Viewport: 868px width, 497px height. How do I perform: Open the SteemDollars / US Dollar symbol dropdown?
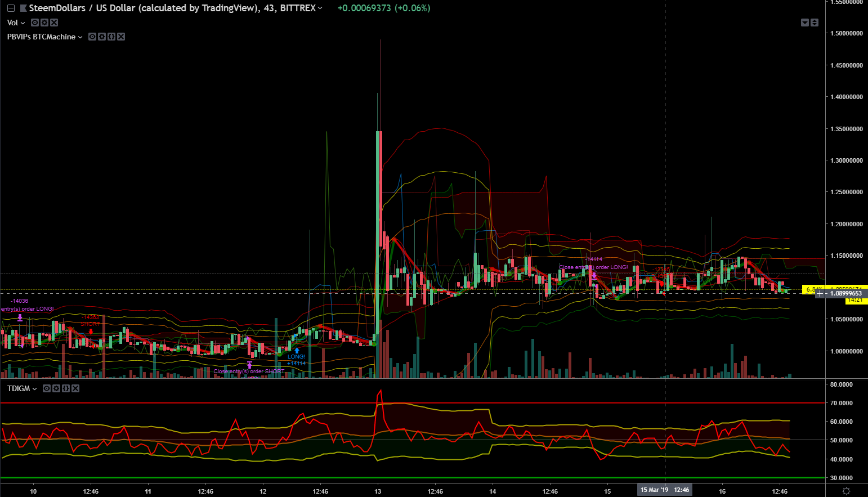pyautogui.click(x=320, y=8)
